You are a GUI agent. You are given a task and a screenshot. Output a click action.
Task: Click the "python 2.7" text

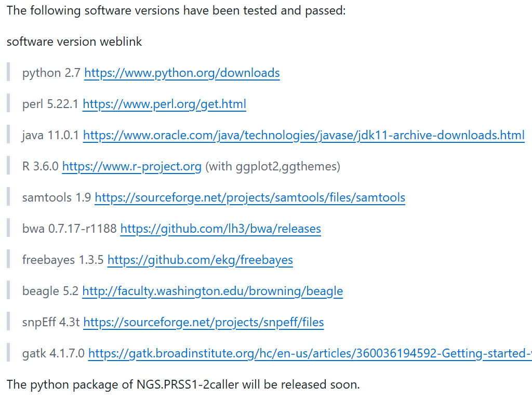click(x=51, y=73)
